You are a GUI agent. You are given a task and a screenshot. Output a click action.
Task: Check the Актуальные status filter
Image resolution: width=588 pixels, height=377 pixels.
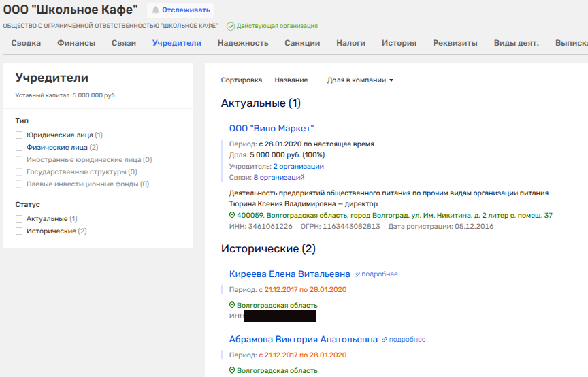pos(19,219)
